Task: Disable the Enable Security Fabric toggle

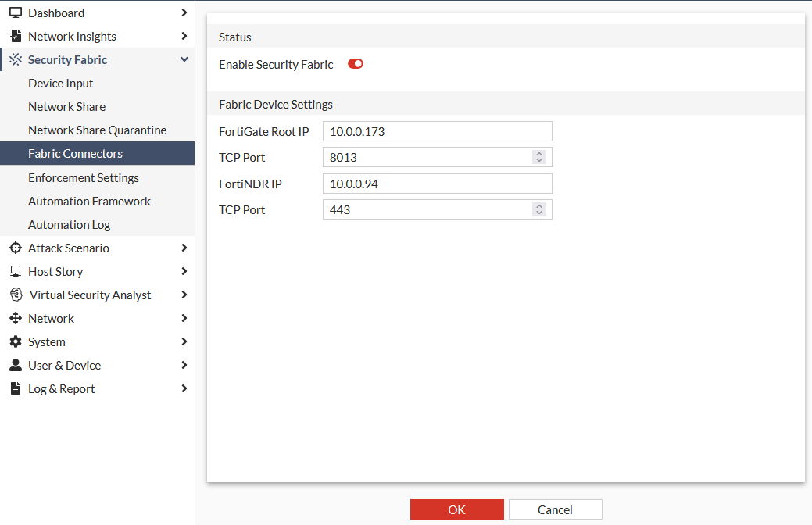Action: coord(355,64)
